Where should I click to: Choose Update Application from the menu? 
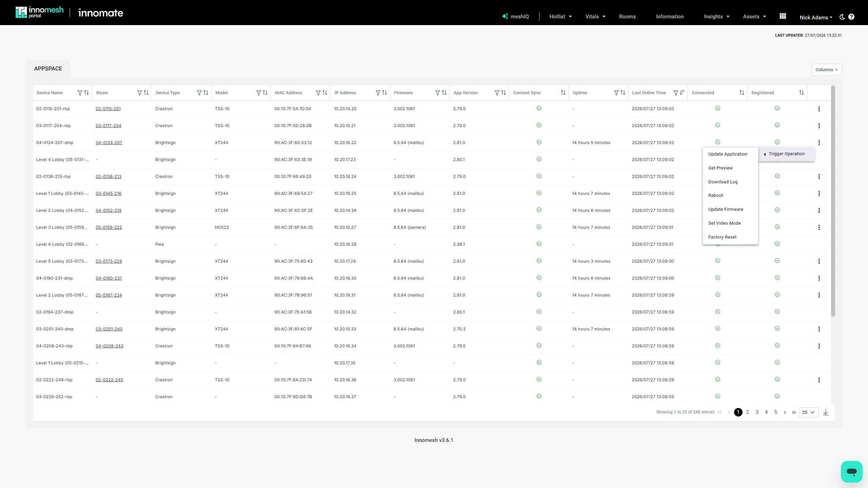click(730, 154)
